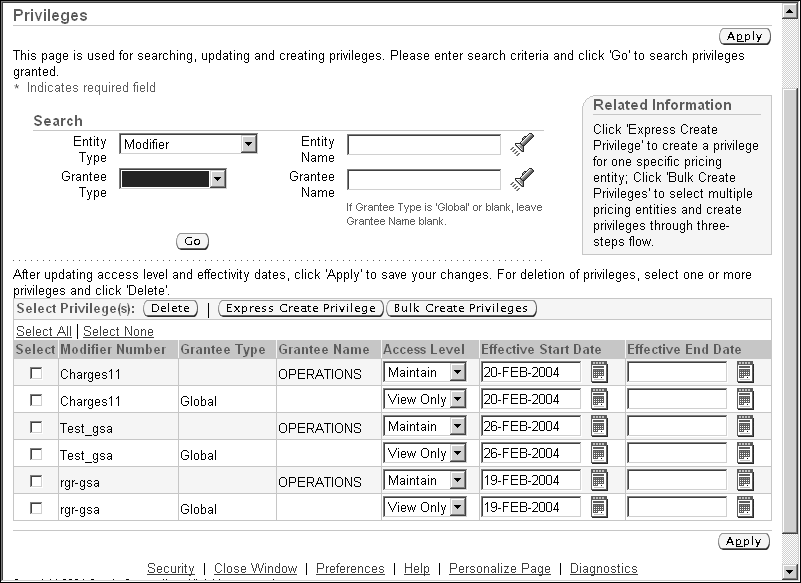
Task: Edit start date field for rgr-gsa Global
Action: coord(531,507)
